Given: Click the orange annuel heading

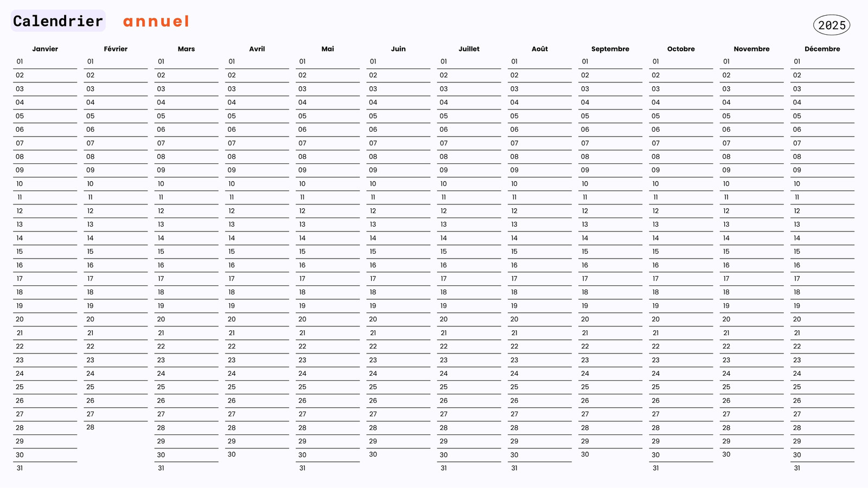Looking at the screenshot, I should 156,21.
